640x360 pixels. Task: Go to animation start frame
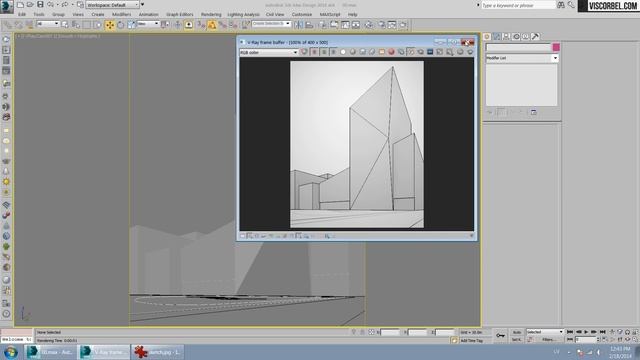tap(570, 332)
